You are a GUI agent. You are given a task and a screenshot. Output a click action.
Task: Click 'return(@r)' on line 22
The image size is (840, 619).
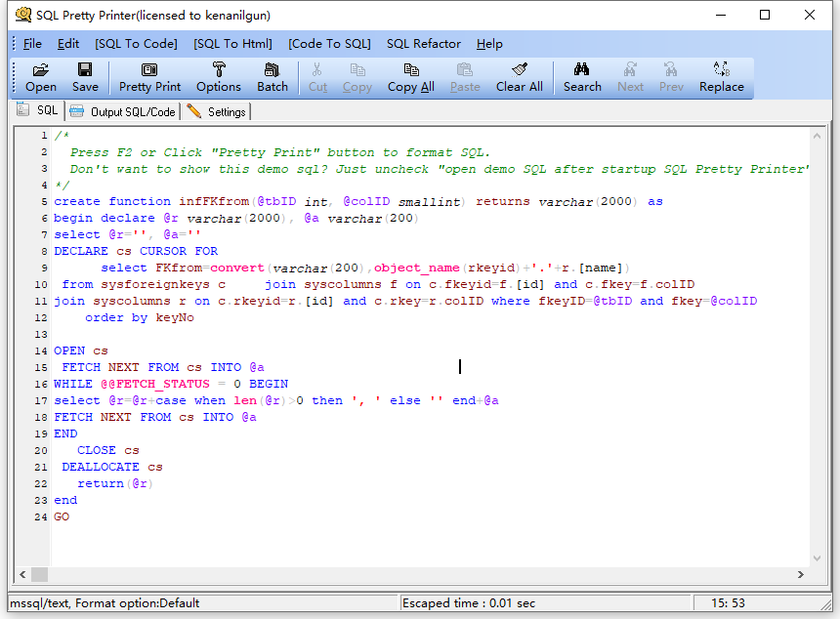[x=115, y=483]
